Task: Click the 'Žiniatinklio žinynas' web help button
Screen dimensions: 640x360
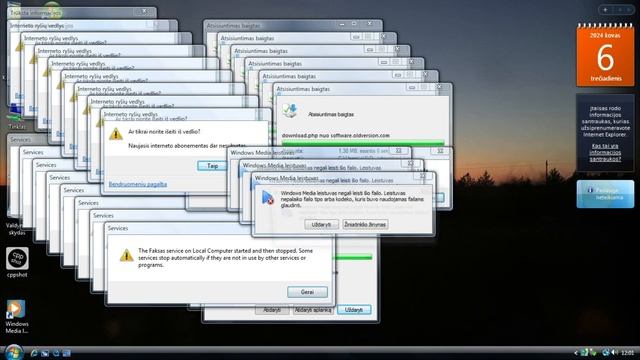Action: (365, 224)
